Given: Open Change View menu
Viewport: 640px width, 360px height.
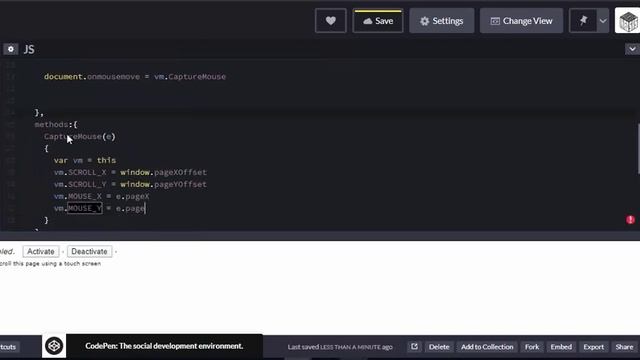Looking at the screenshot, I should coord(521,21).
